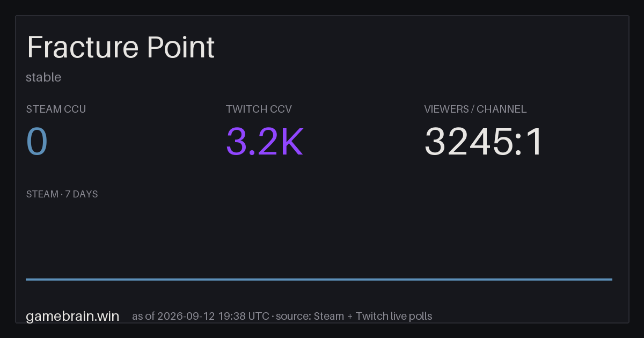
Task: Click the Steam + Twitch source text
Action: [x=372, y=316]
